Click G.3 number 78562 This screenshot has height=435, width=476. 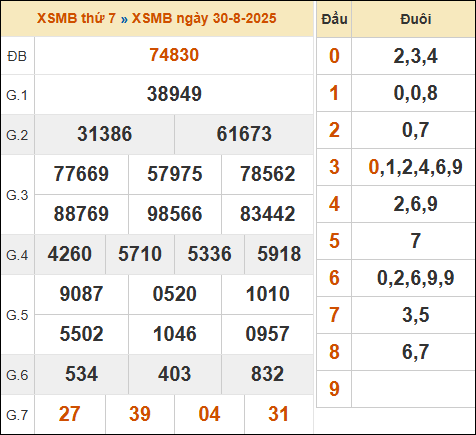[268, 174]
